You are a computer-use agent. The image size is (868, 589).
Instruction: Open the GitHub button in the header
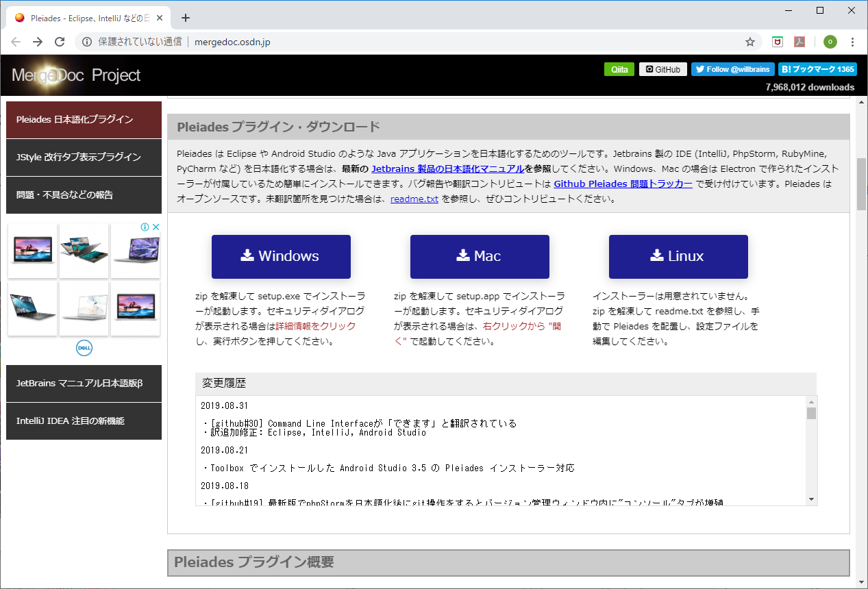point(662,69)
